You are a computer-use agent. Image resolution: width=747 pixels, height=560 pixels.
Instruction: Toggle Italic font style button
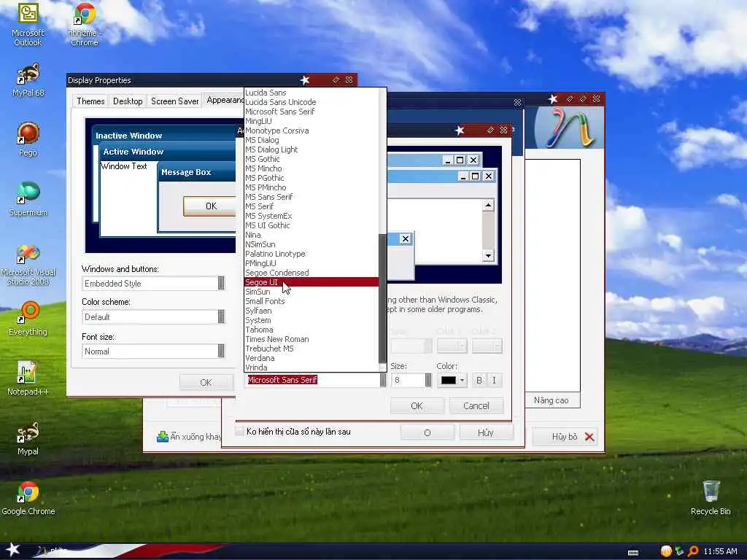tap(494, 380)
